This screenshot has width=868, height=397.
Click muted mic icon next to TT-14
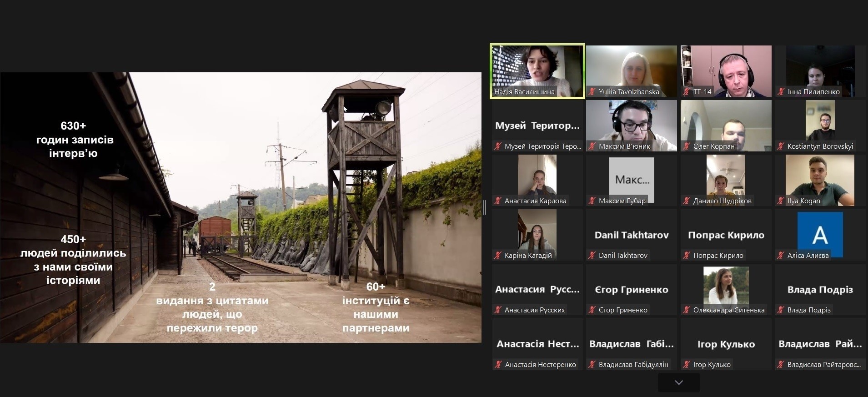click(x=687, y=92)
